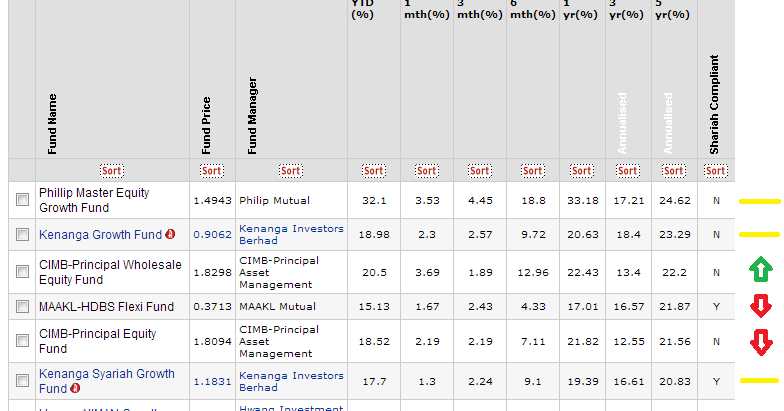Click the 1 yr value 17.01
This screenshot has height=411, width=784.
tap(582, 306)
